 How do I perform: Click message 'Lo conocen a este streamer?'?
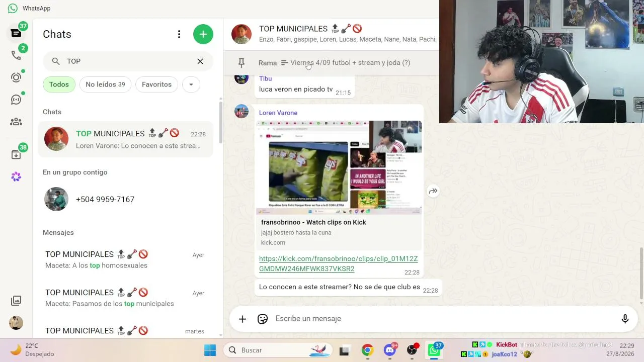point(340,287)
